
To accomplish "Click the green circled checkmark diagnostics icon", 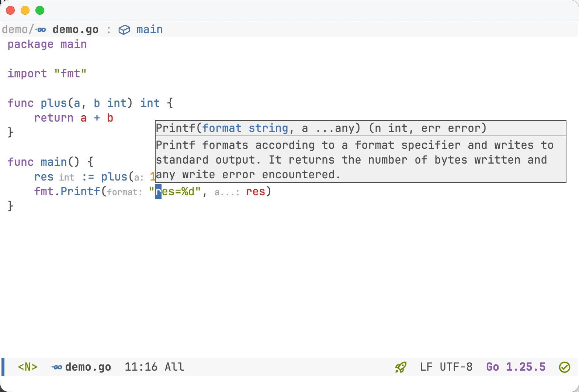I will pyautogui.click(x=565, y=367).
